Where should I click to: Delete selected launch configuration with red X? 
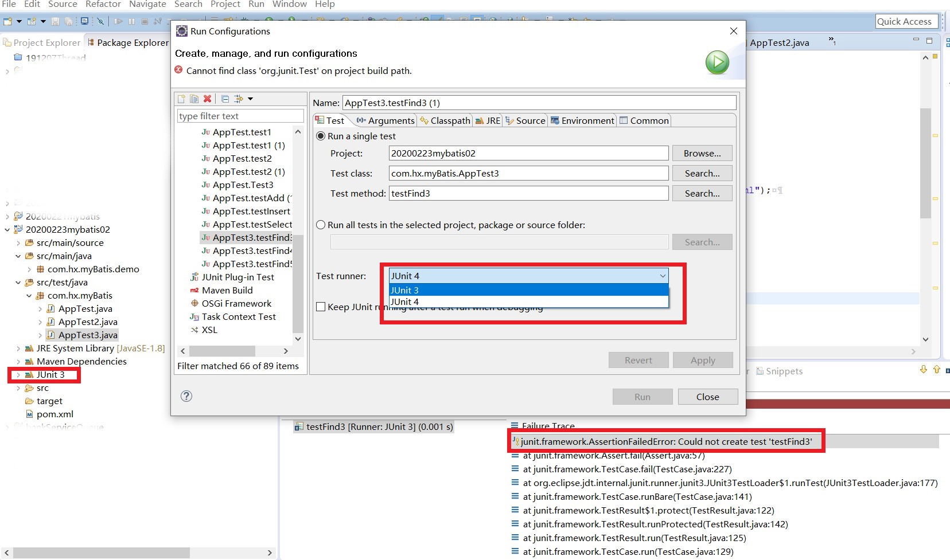click(x=207, y=99)
